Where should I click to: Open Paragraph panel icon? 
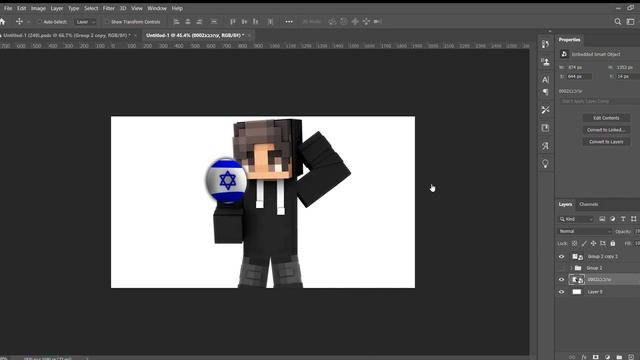545,92
